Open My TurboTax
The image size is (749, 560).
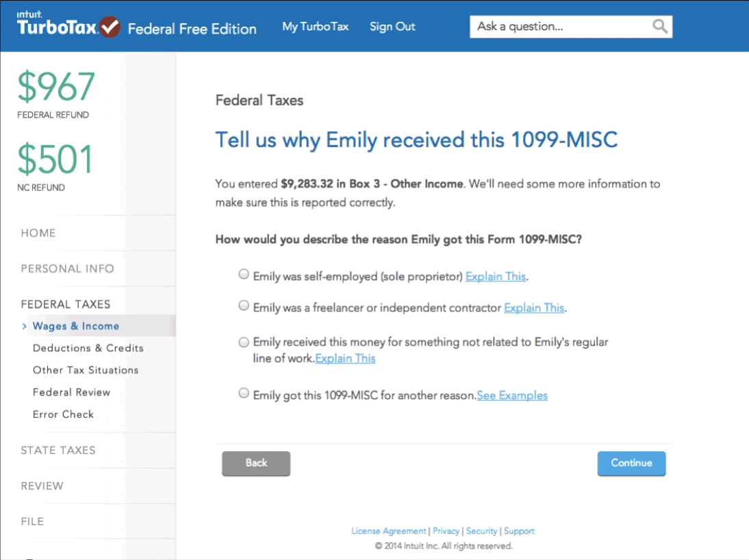click(315, 27)
